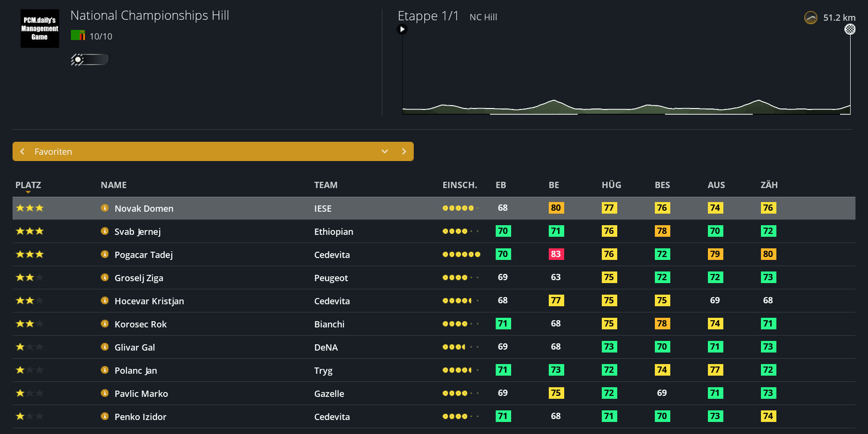This screenshot has height=434, width=868.
Task: Click Pogacar Tadej's red 83 rating
Action: click(556, 254)
